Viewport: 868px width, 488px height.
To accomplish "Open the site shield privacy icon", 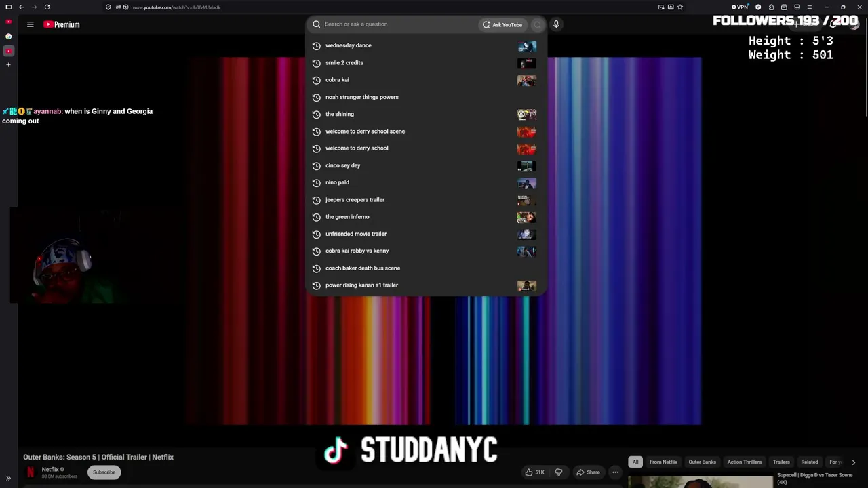I will click(108, 7).
